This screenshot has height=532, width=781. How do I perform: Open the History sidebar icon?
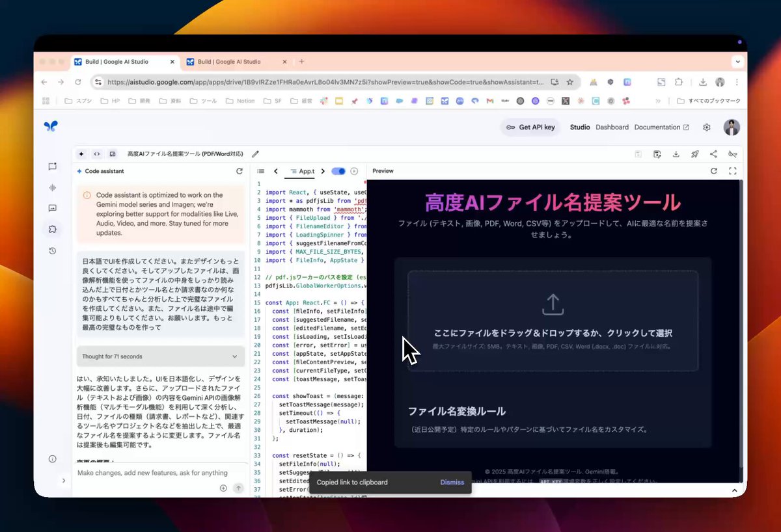click(52, 250)
